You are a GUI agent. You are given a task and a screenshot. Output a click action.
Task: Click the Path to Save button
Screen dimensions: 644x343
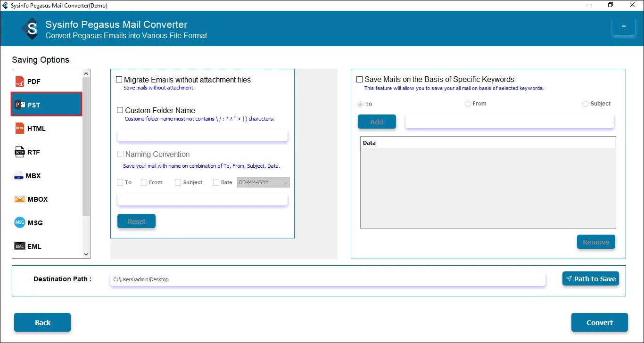pyautogui.click(x=591, y=278)
